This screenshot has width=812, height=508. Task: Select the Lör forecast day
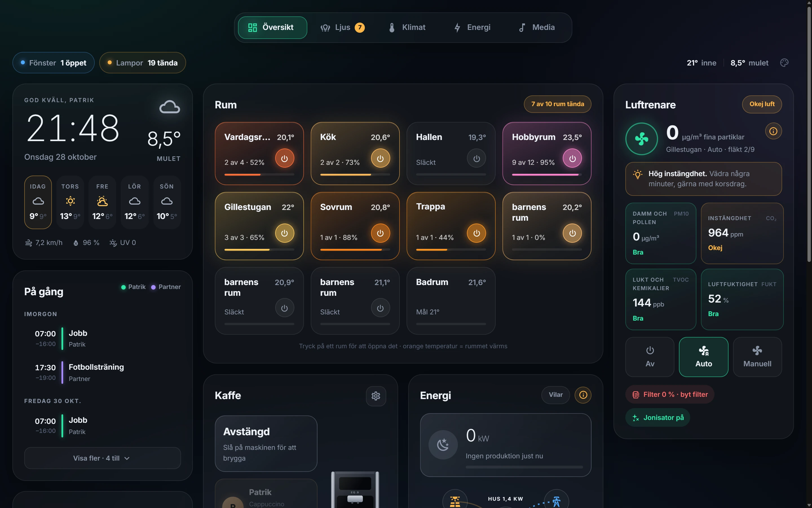(x=134, y=202)
